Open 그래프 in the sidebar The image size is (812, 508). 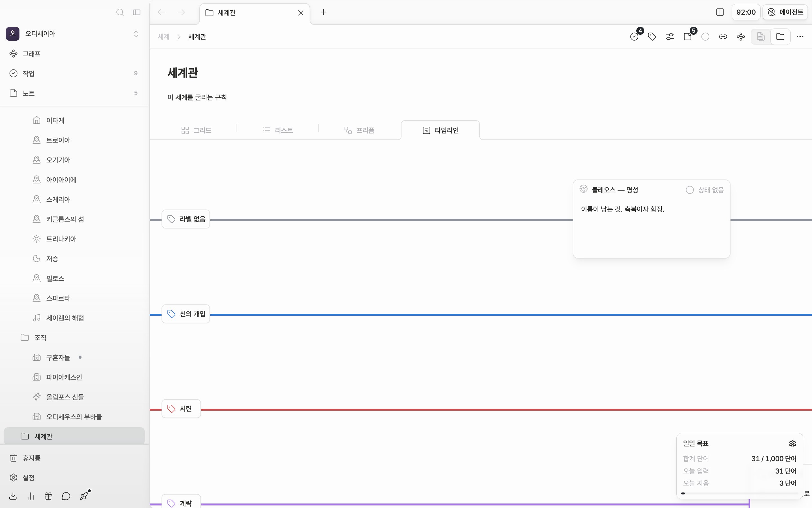coord(74,54)
